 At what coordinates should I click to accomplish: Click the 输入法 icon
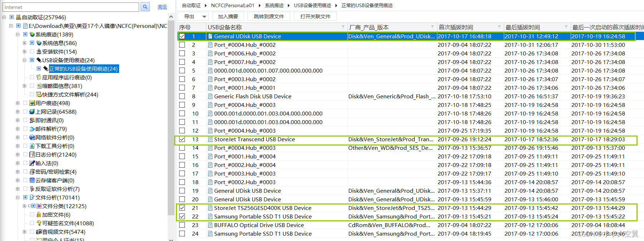32,163
